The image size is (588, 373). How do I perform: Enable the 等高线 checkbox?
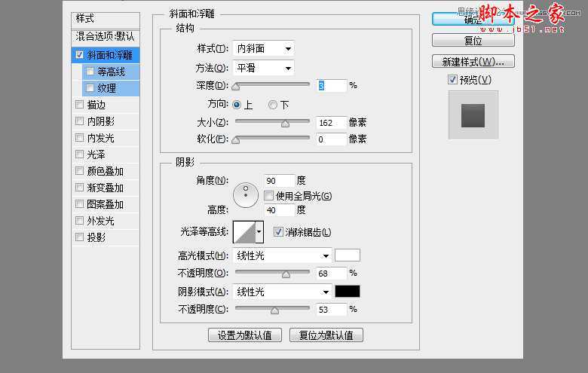point(90,72)
